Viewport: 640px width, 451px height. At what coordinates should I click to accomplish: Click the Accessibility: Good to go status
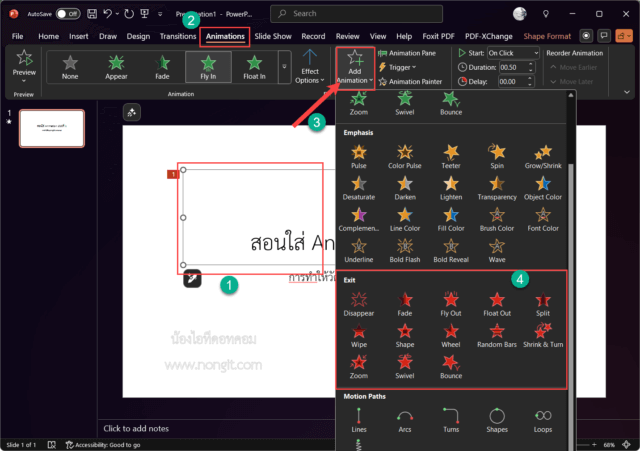103,445
